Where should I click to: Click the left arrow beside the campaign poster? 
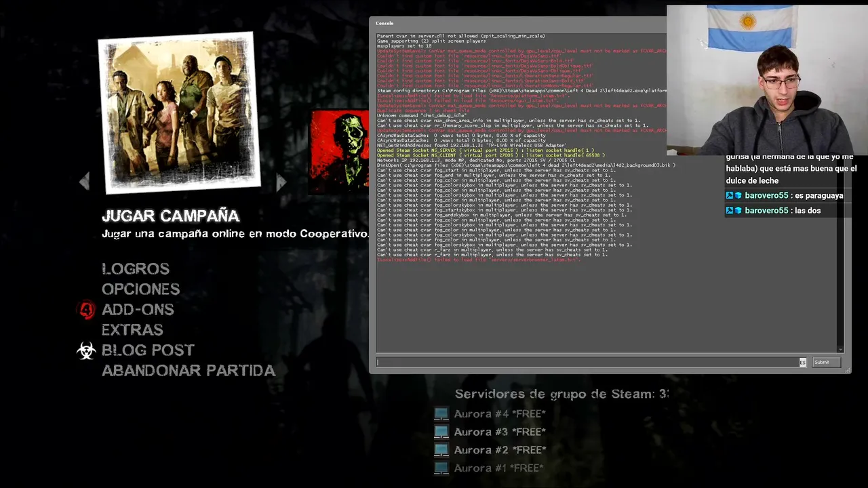pos(84,181)
